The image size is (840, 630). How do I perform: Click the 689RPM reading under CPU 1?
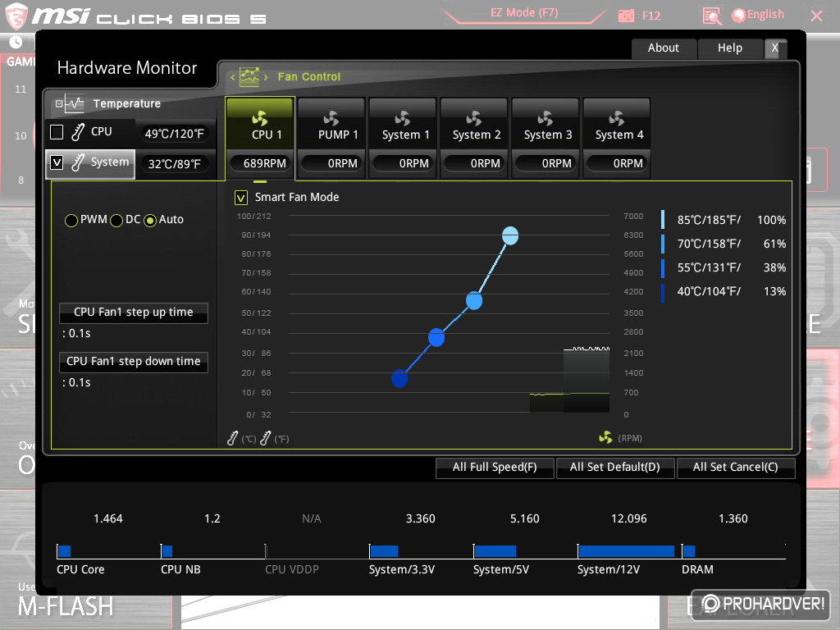tap(260, 163)
